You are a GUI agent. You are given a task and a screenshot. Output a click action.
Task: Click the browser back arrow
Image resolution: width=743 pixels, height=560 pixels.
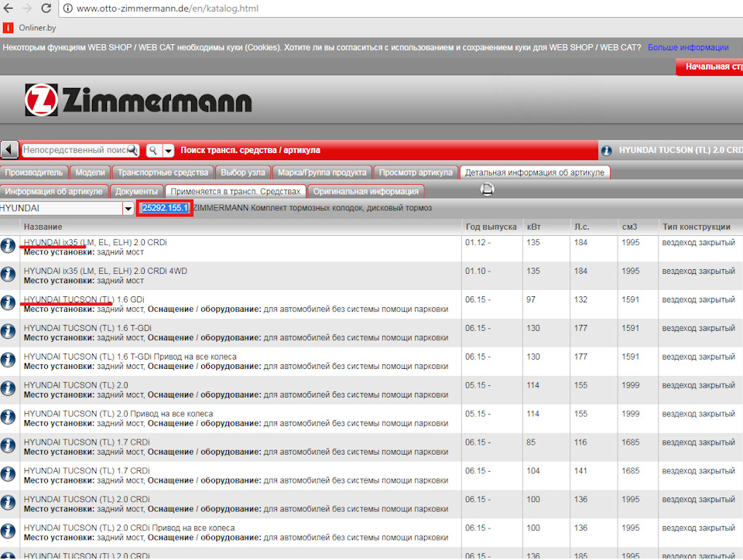click(x=8, y=8)
